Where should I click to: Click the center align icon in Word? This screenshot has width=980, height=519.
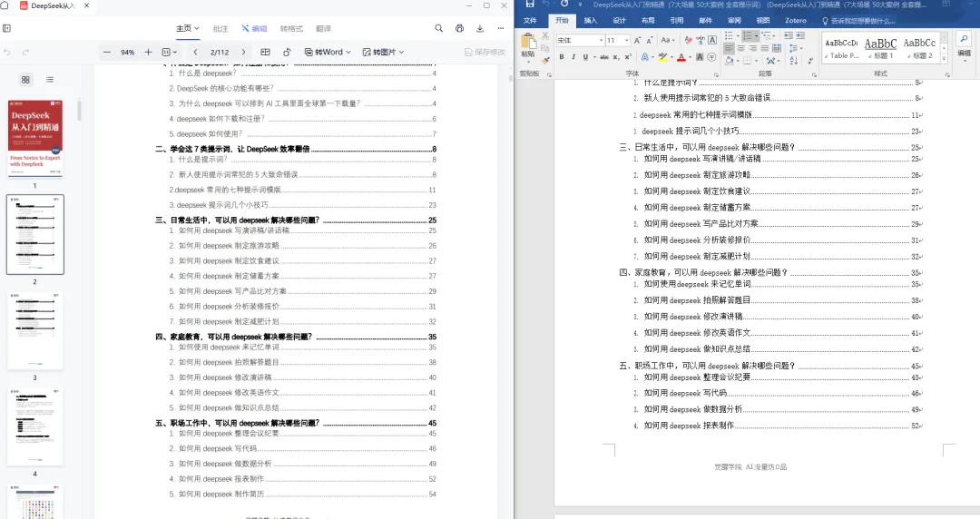tap(740, 48)
